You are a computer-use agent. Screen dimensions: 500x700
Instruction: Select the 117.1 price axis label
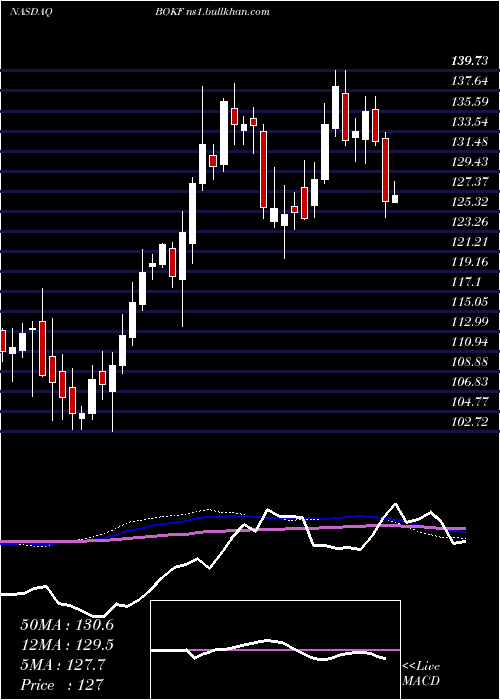point(466,282)
